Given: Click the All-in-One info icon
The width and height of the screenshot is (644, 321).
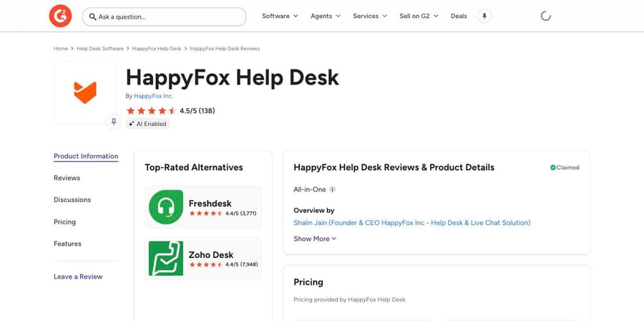Looking at the screenshot, I should 332,189.
